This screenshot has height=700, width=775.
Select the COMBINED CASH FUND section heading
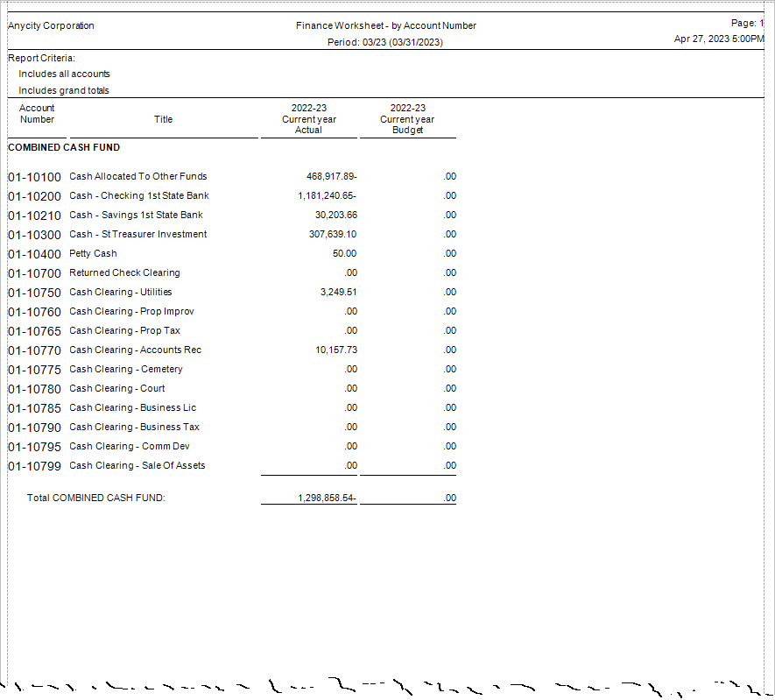(x=64, y=147)
